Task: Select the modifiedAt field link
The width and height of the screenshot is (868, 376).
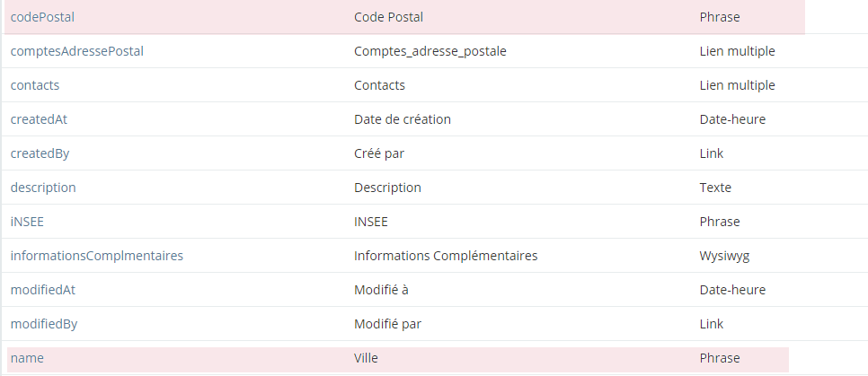Action: pyautogui.click(x=41, y=290)
